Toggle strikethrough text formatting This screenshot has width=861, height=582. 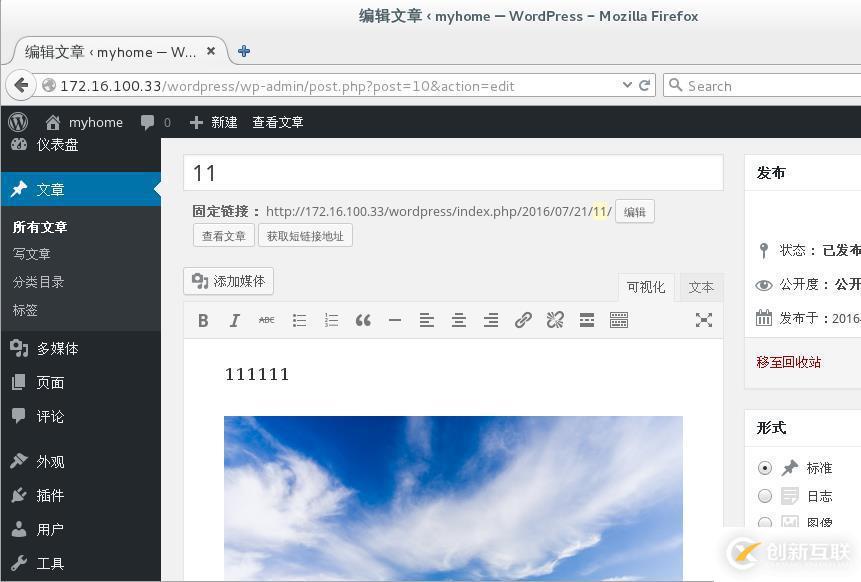[x=267, y=320]
